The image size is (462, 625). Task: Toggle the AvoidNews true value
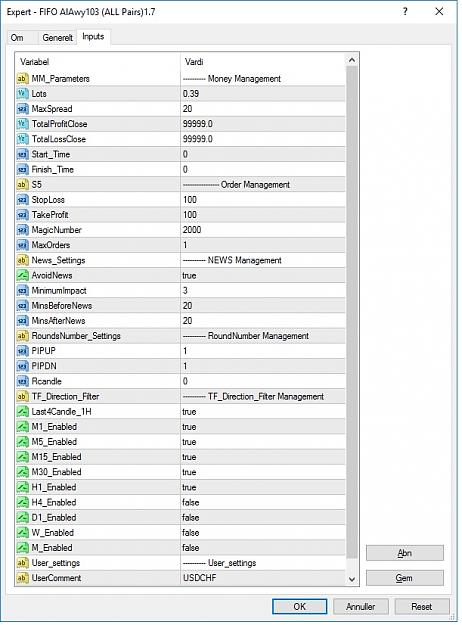263,275
